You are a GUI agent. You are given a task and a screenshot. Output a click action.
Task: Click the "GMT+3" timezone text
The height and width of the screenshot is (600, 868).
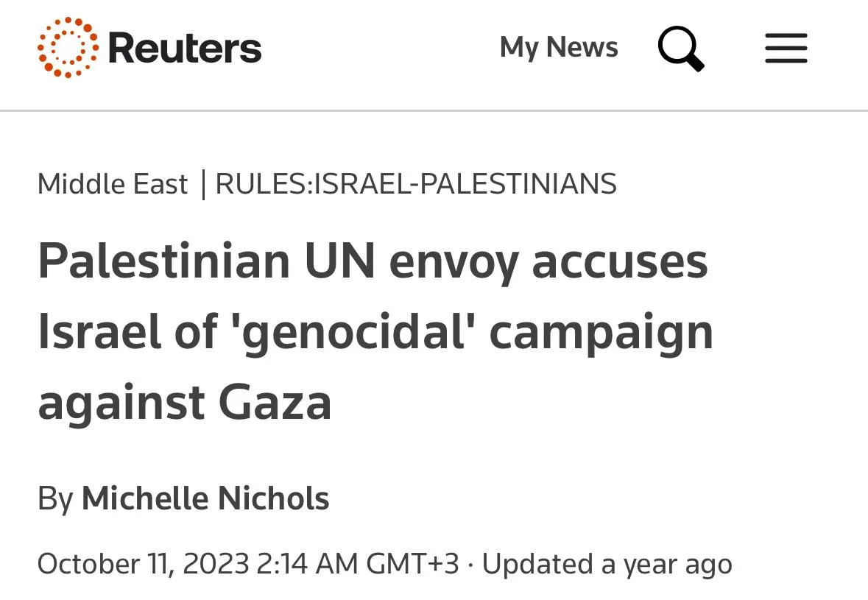(x=412, y=565)
